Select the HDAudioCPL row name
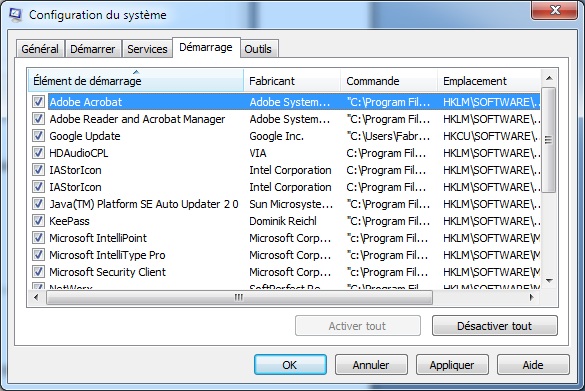The image size is (585, 391). pos(79,153)
